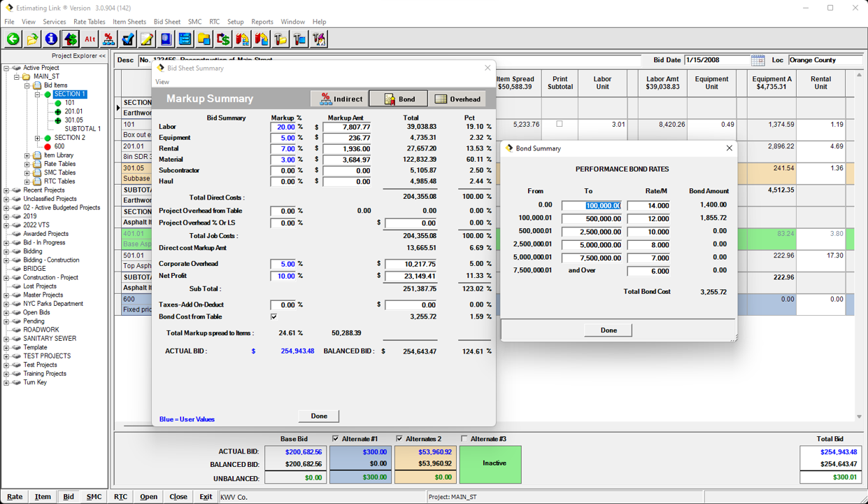Click the Alt toolbar icon

click(88, 39)
